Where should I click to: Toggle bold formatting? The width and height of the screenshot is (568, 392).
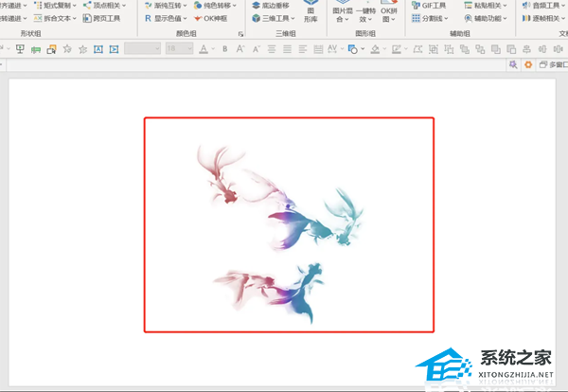click(x=225, y=49)
